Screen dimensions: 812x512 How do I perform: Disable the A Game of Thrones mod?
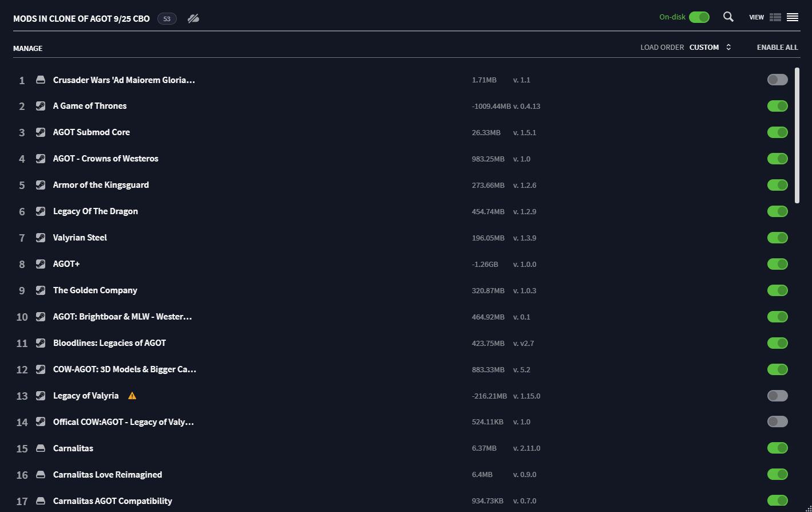(x=778, y=106)
